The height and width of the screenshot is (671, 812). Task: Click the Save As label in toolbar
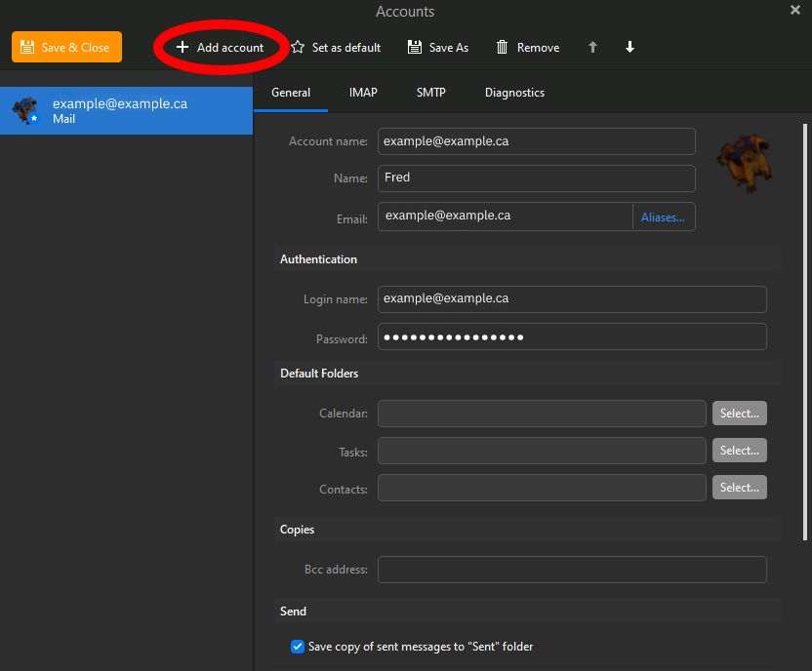[x=449, y=48]
